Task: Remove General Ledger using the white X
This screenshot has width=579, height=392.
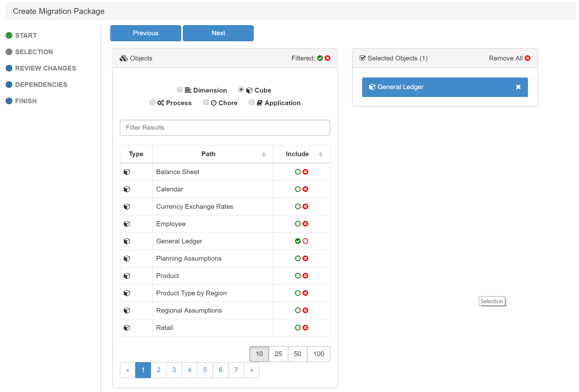Action: (x=518, y=87)
